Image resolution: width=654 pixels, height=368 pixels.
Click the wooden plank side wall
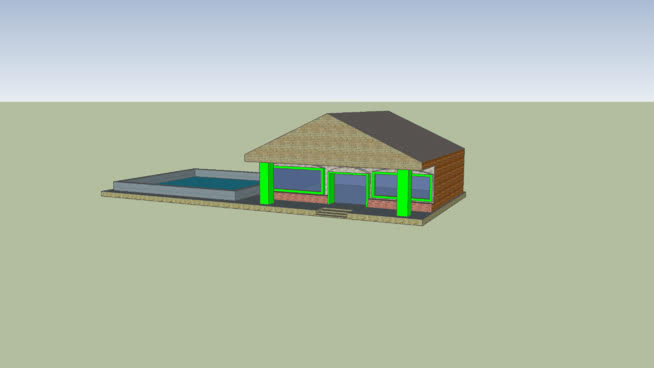[450, 179]
